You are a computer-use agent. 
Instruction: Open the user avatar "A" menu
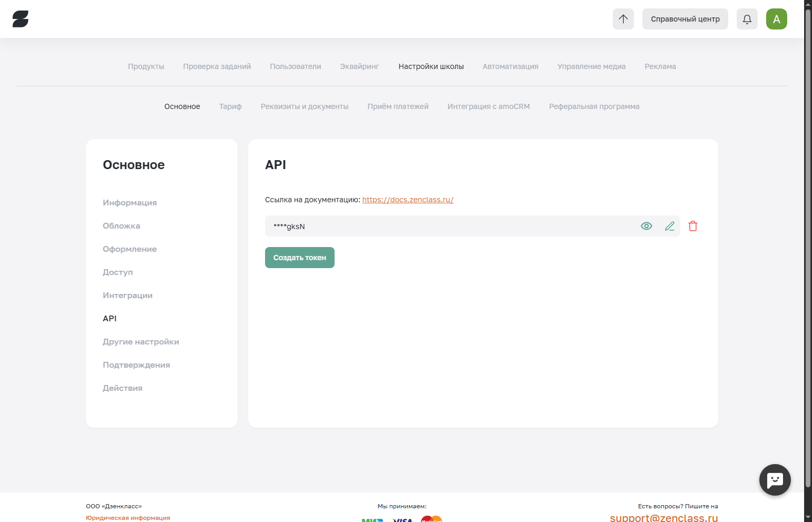coord(777,19)
